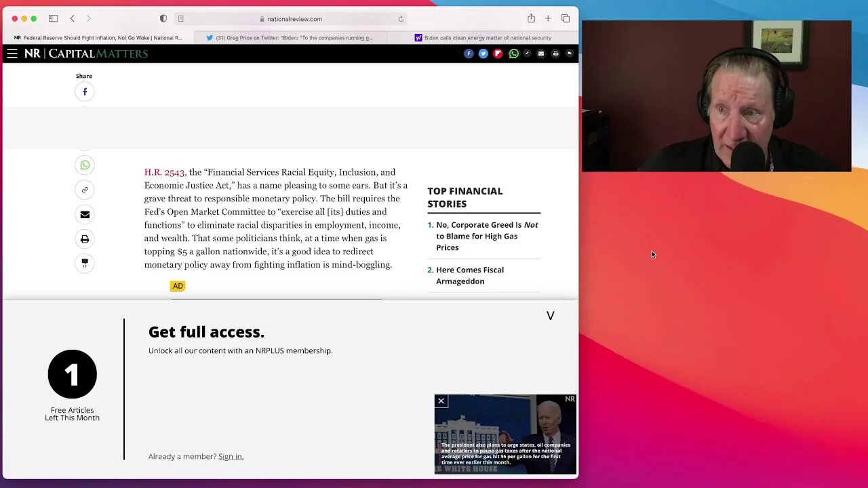
Task: Open the NR logo home link
Action: tap(33, 54)
